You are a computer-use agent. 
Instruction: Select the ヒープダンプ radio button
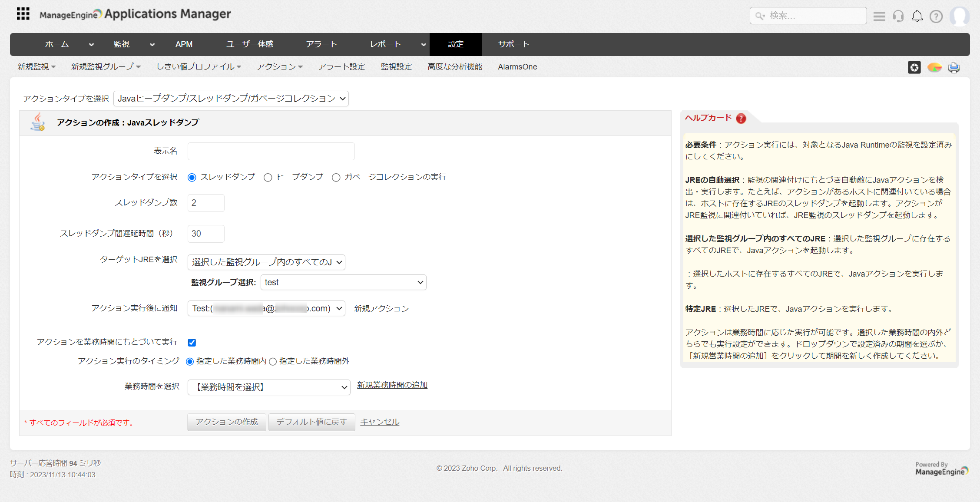(x=268, y=178)
